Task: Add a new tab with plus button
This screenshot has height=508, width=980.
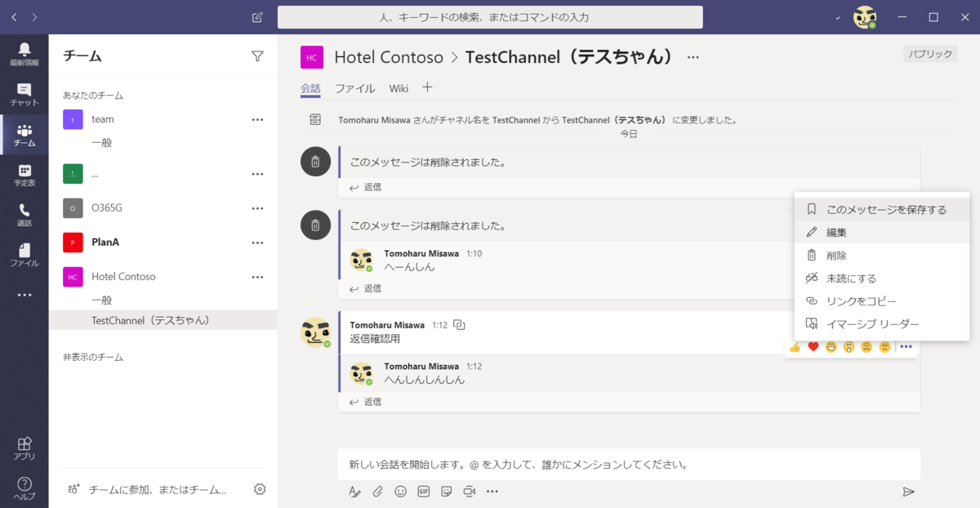Action: [427, 87]
